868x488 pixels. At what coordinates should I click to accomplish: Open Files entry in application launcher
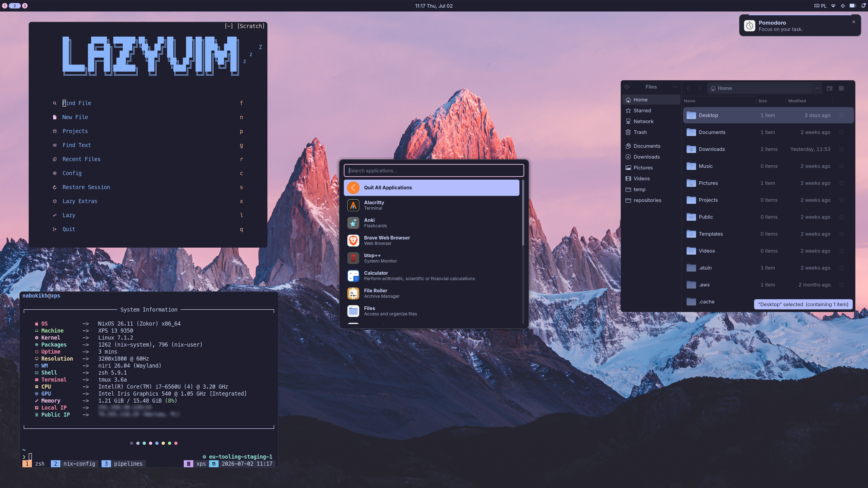[x=431, y=311]
